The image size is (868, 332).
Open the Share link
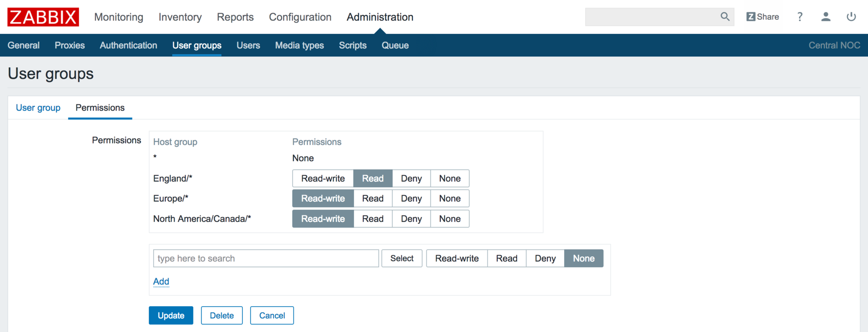tap(763, 17)
